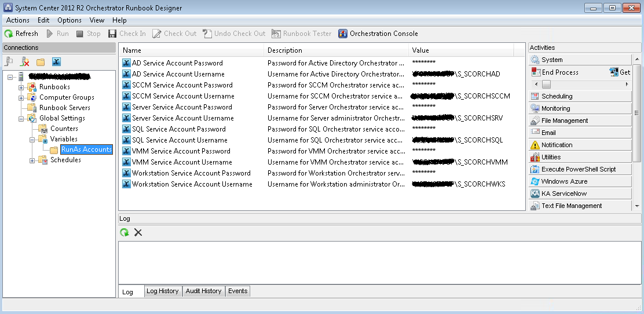Select VMM Service Account Password variable

coord(181,151)
